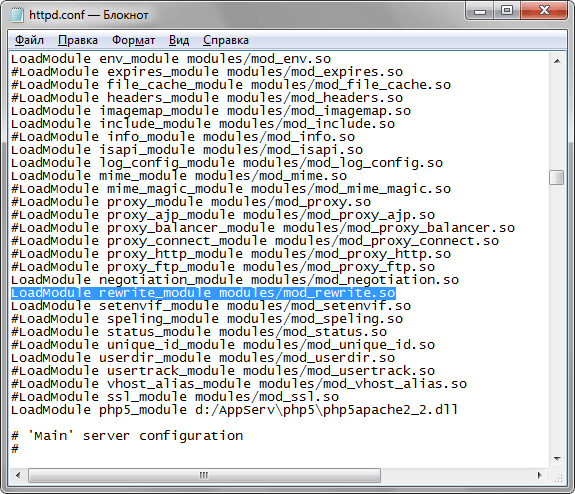This screenshot has height=494, width=575.
Task: Click the #LoadModule expires_module line
Action: tap(207, 72)
